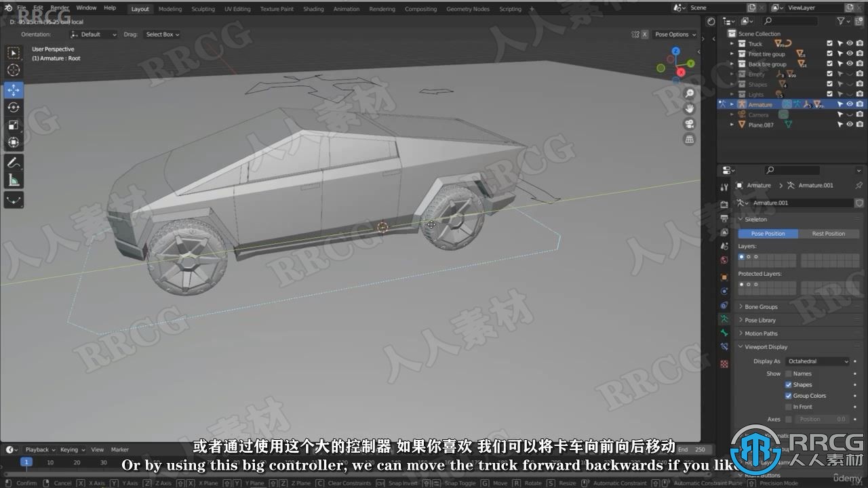868x488 pixels.
Task: Open the timeline Marker menu
Action: (120, 449)
